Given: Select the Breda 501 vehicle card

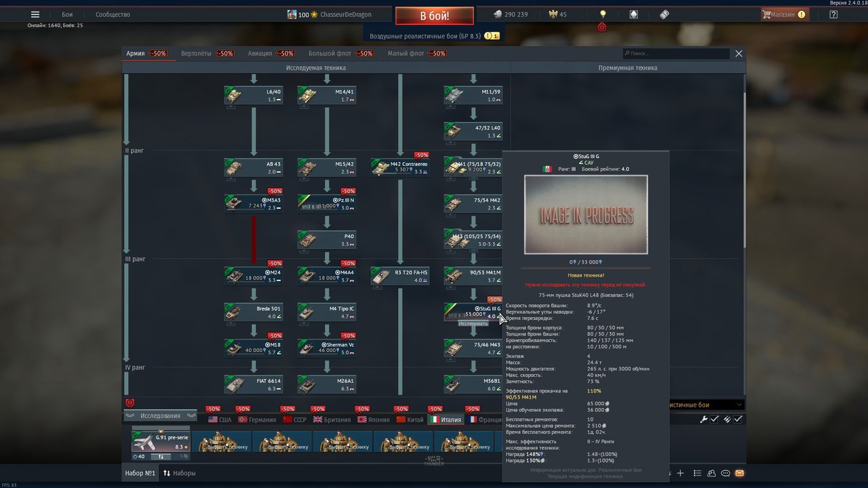Looking at the screenshot, I should click(x=254, y=312).
